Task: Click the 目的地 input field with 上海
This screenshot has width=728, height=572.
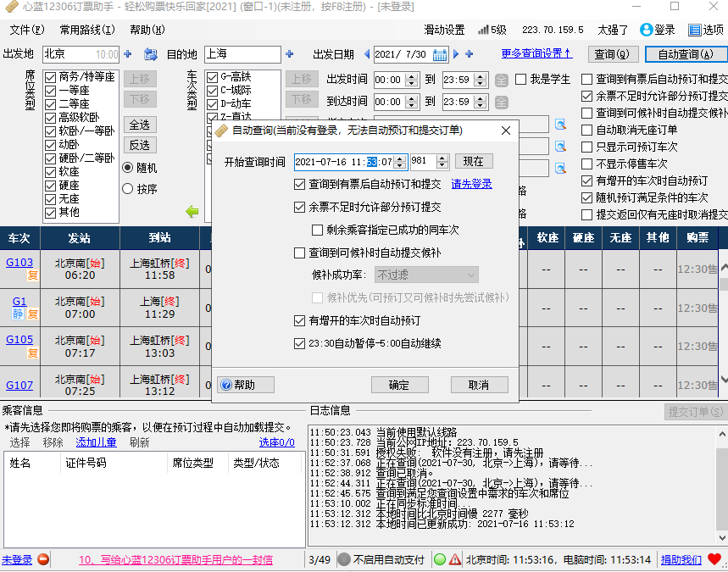Action: click(x=242, y=55)
